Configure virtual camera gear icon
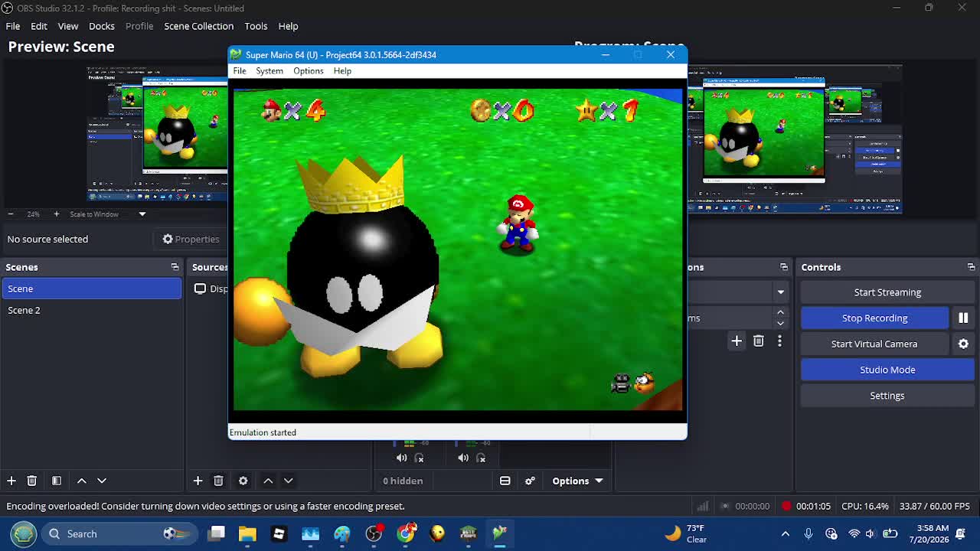980x551 pixels. coord(963,344)
